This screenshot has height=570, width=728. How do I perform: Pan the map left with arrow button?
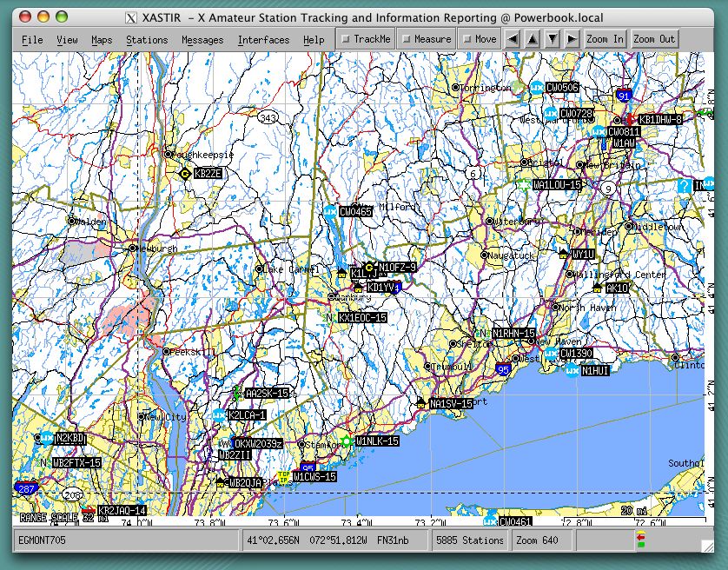click(x=512, y=39)
